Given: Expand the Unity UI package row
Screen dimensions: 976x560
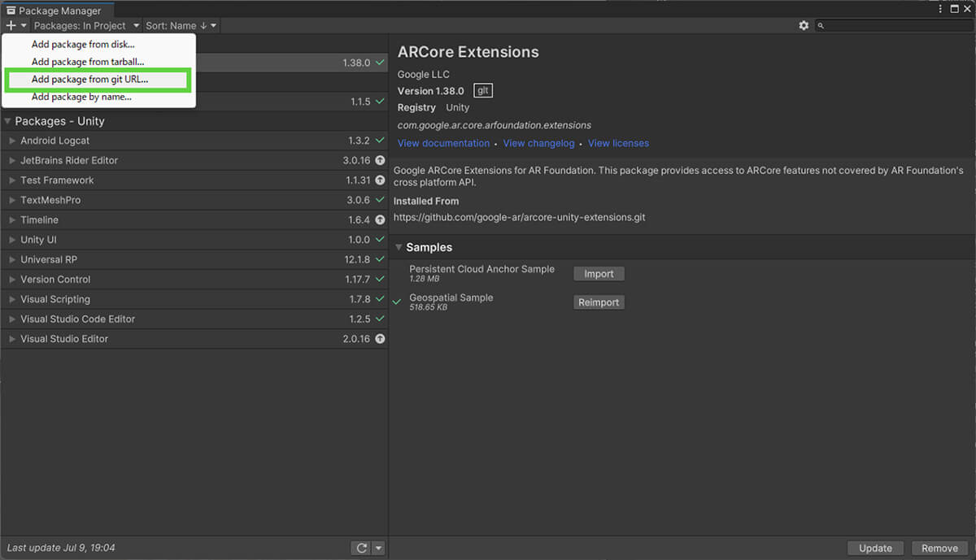Looking at the screenshot, I should [x=12, y=240].
